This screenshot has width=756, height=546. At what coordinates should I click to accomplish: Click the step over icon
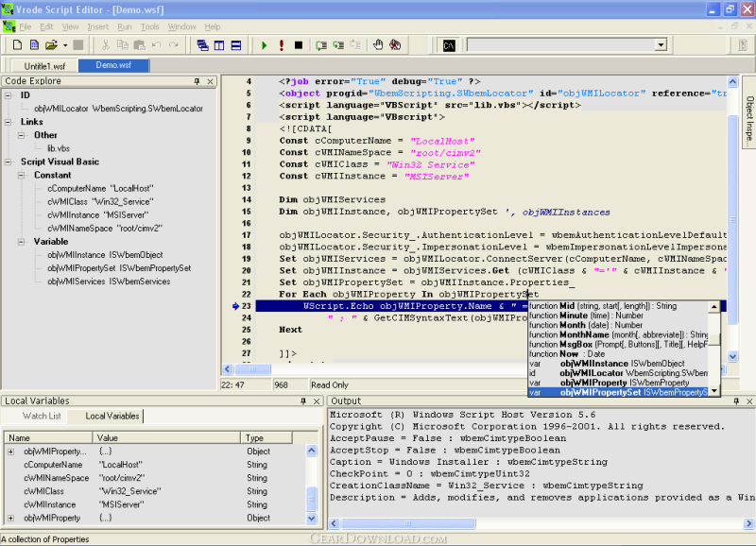(338, 45)
